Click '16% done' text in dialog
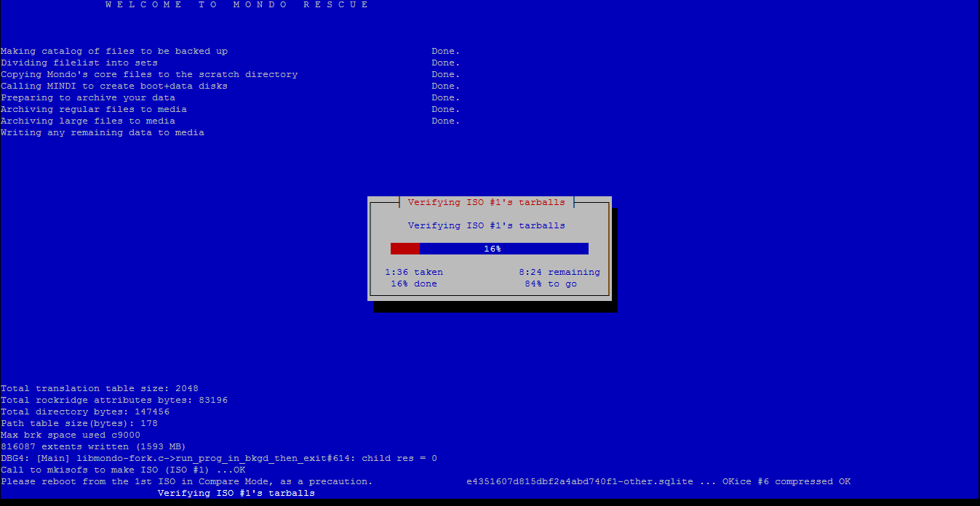This screenshot has height=506, width=980. (x=414, y=284)
